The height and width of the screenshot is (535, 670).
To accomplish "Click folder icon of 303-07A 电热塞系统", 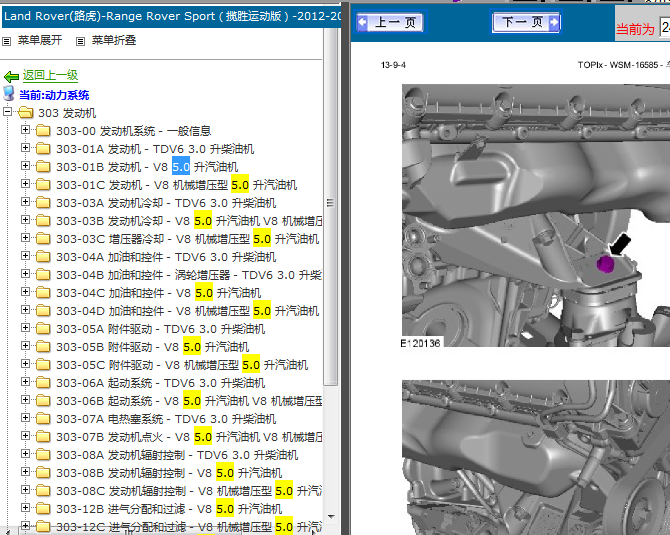I will tap(43, 418).
